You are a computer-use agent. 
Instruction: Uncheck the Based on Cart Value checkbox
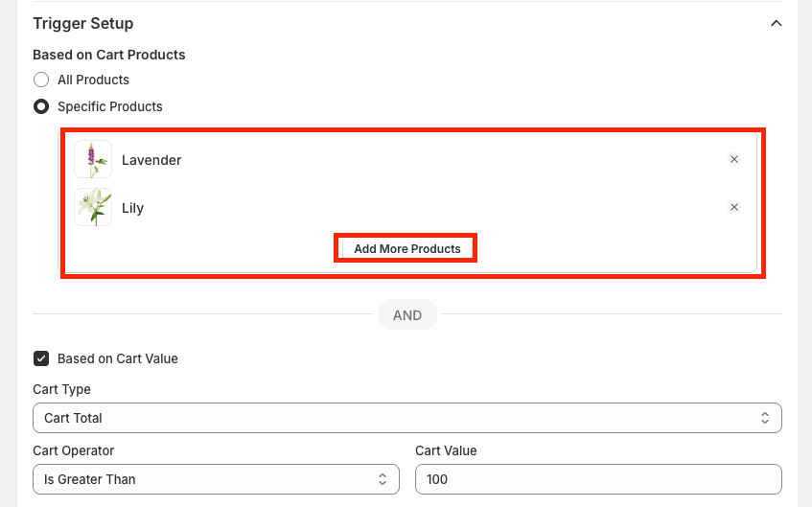pos(41,358)
